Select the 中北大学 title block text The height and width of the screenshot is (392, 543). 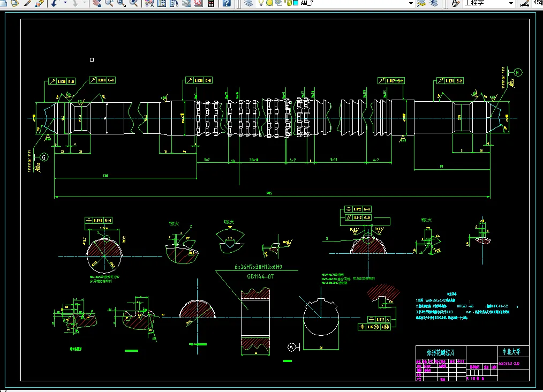point(511,352)
